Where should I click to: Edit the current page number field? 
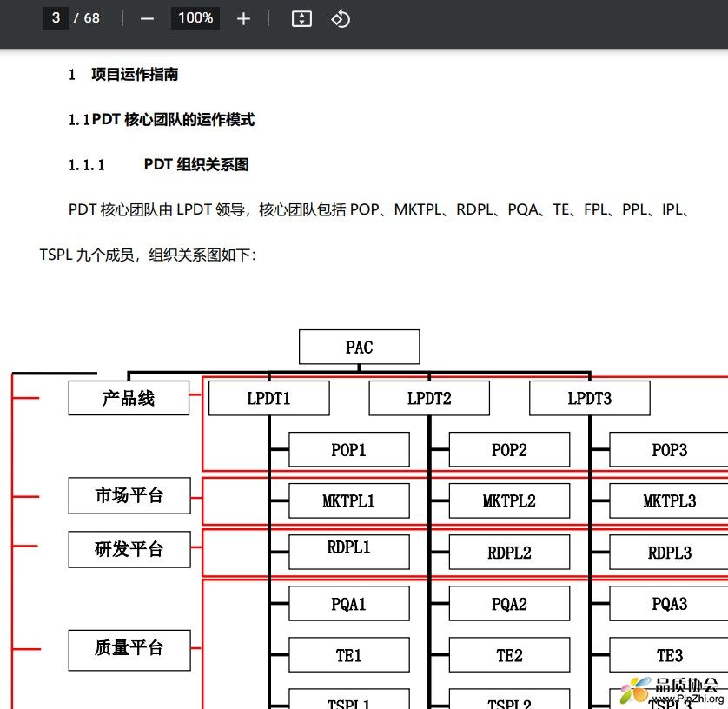[56, 18]
